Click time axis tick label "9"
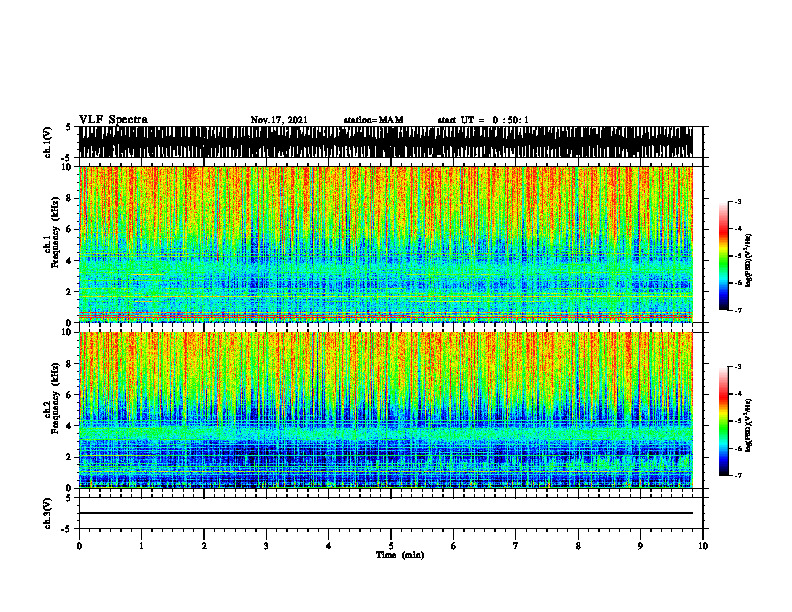This screenshot has height=612, width=792. coord(640,546)
